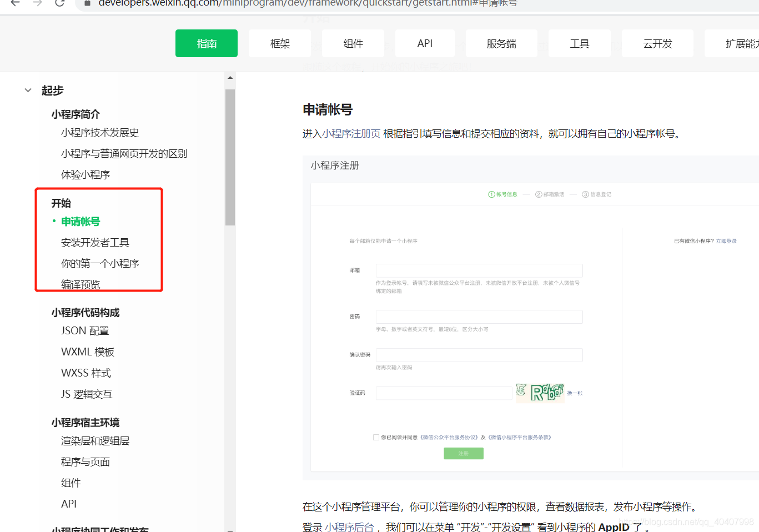The width and height of the screenshot is (759, 532).
Task: Switch to the 框架 tab
Action: [x=280, y=43]
